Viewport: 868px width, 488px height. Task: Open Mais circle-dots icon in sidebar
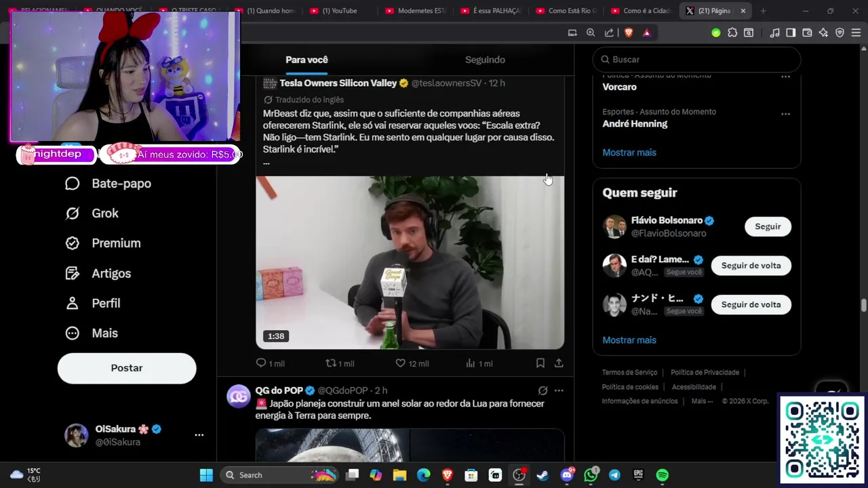point(73,333)
